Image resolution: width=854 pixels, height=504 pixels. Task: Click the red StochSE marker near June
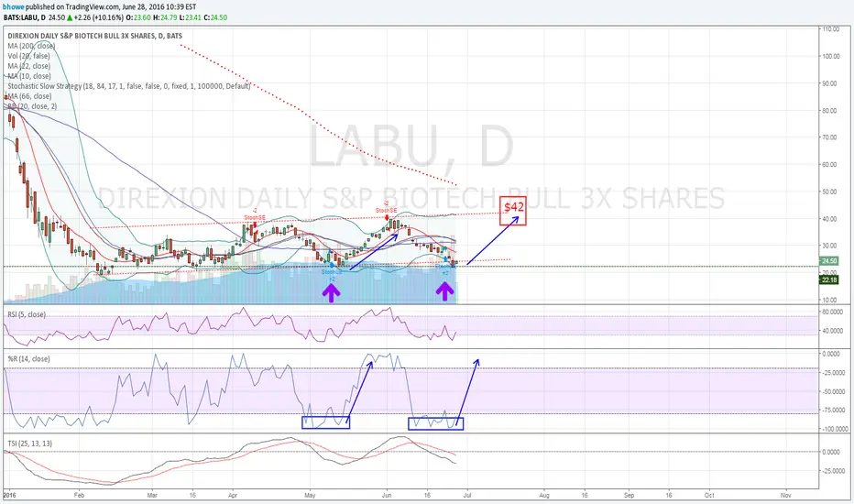(x=386, y=211)
